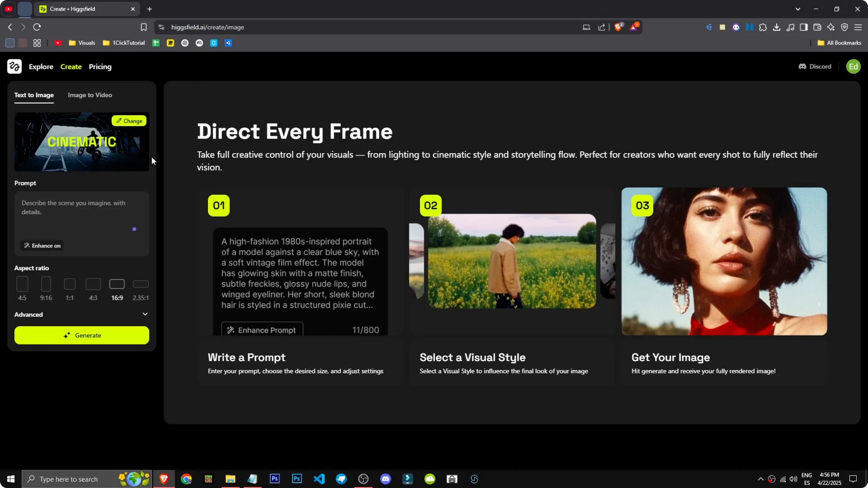Open Discord from the top navigation
The height and width of the screenshot is (488, 868).
coord(814,66)
